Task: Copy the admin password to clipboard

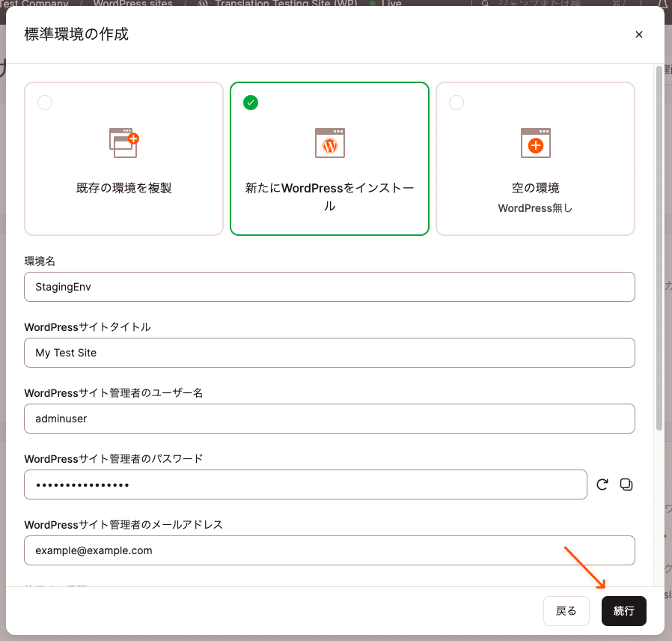Action: (626, 484)
